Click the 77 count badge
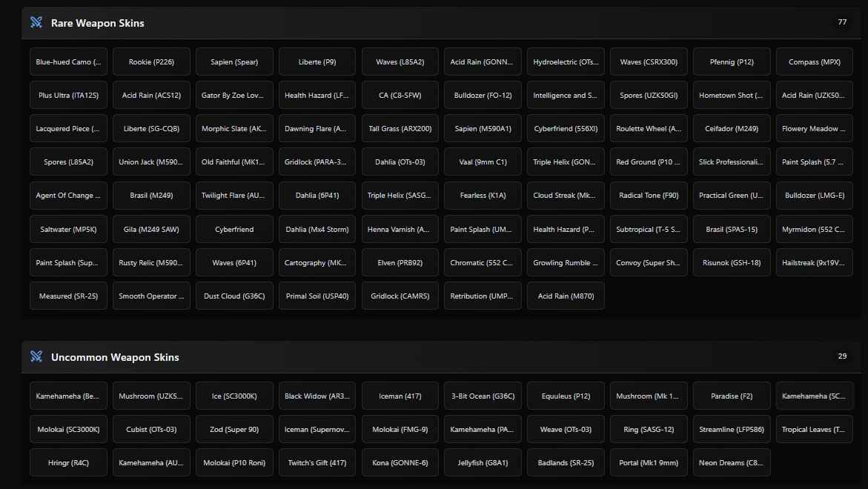 (842, 22)
